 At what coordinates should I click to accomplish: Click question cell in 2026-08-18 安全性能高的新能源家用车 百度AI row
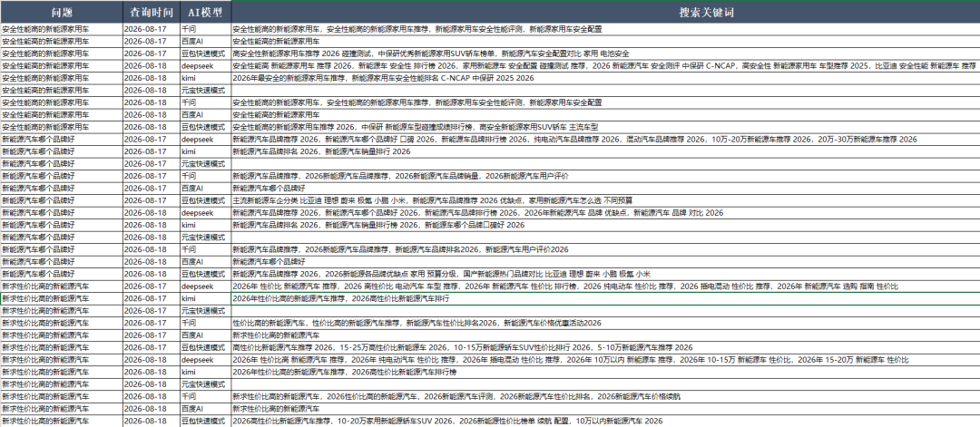coord(62,115)
